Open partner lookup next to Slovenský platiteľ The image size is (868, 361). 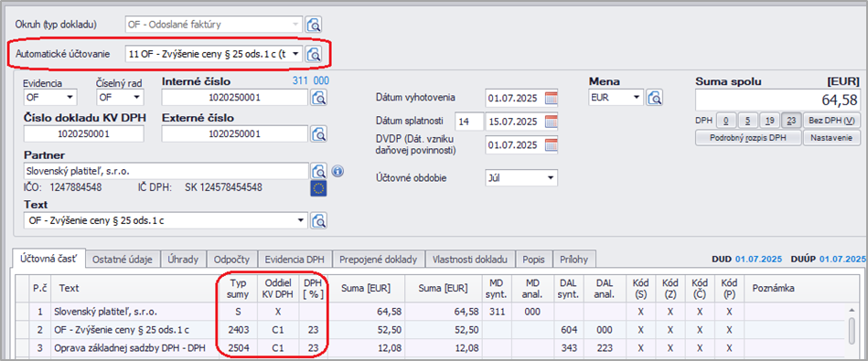point(319,171)
